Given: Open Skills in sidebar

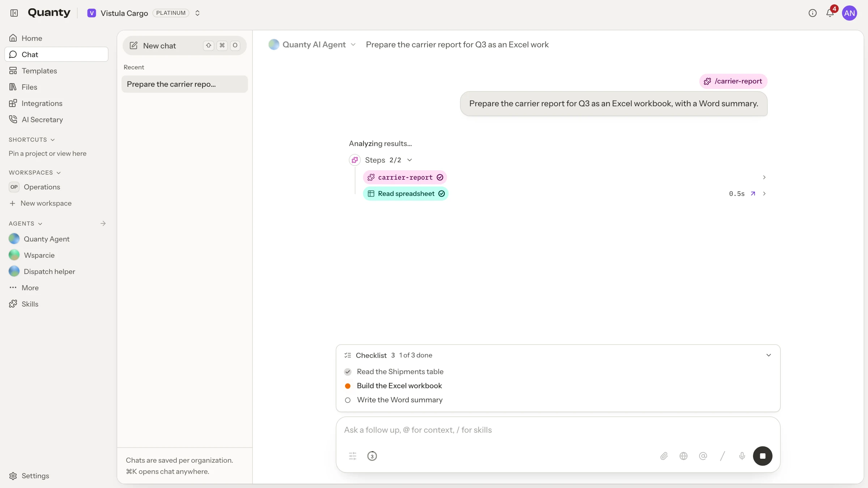Looking at the screenshot, I should [56, 304].
